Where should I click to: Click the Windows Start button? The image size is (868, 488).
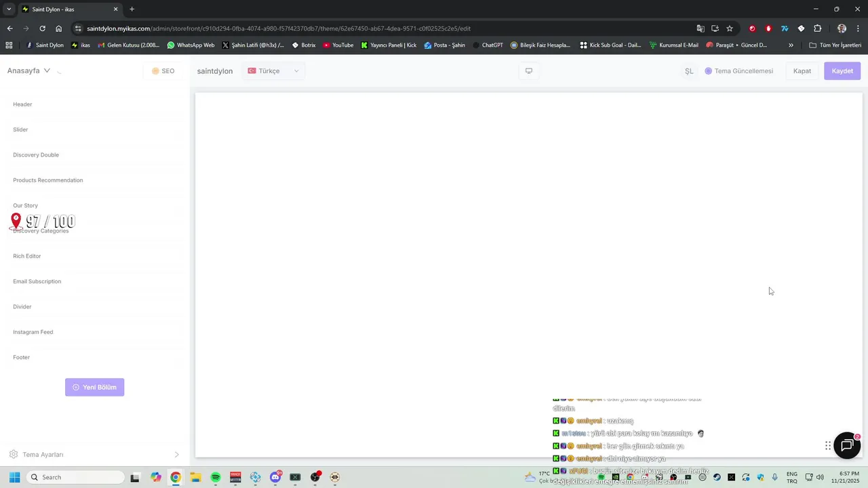tap(14, 477)
